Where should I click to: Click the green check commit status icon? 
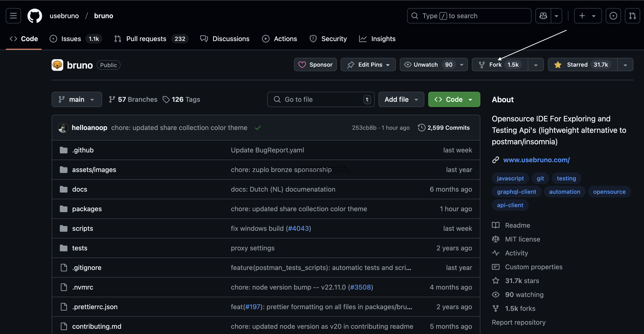click(258, 128)
